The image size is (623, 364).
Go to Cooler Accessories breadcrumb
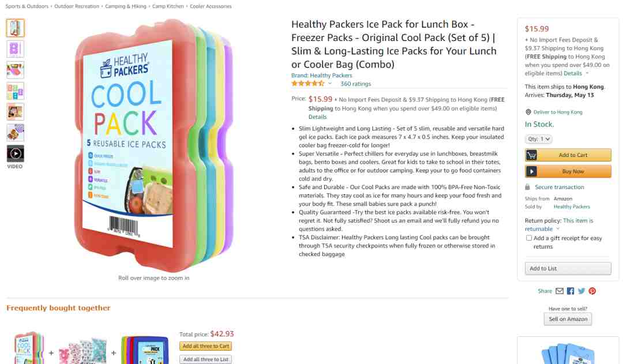(x=211, y=6)
